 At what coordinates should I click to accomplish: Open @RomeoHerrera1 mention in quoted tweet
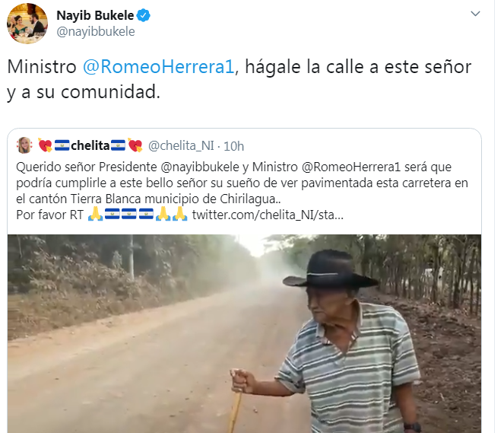click(x=351, y=167)
